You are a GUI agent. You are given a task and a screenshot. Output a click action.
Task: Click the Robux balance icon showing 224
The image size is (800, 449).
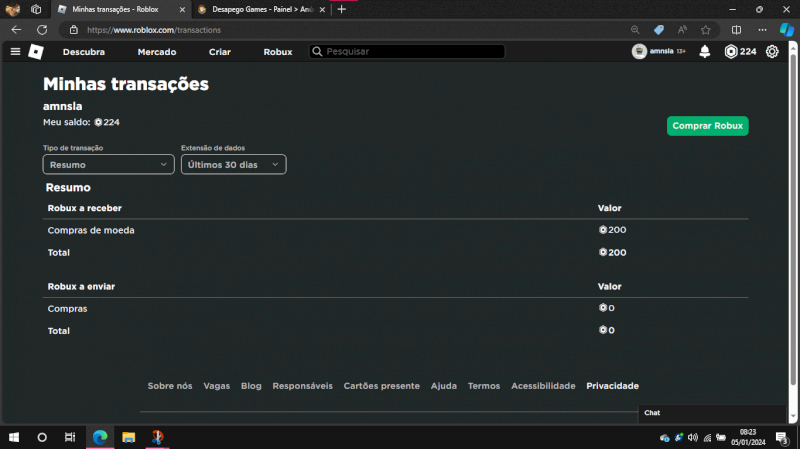coord(731,51)
